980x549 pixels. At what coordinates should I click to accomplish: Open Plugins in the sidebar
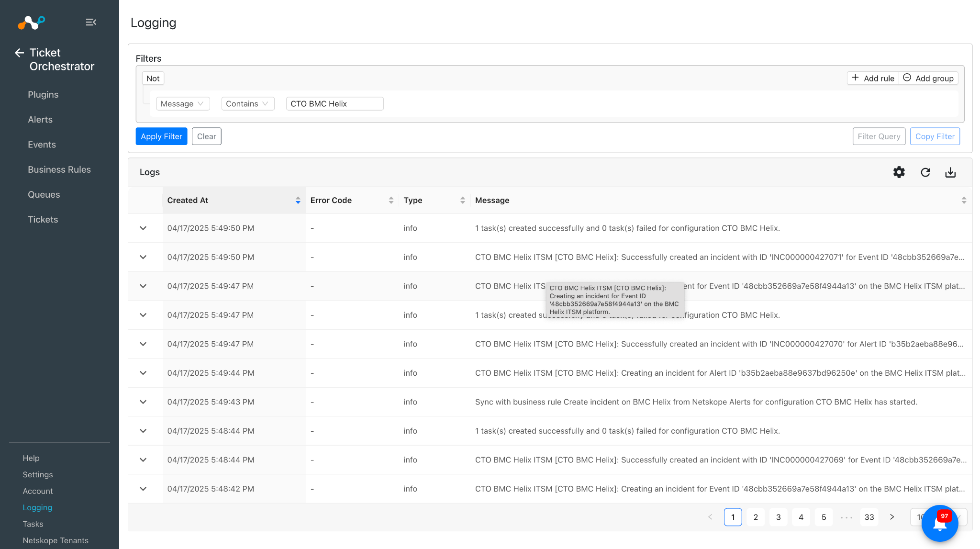(43, 95)
